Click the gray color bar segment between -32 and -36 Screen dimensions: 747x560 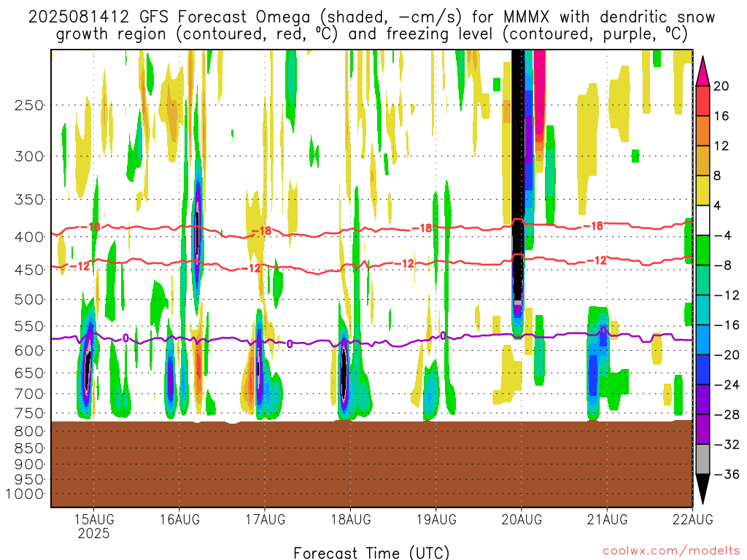point(703,459)
